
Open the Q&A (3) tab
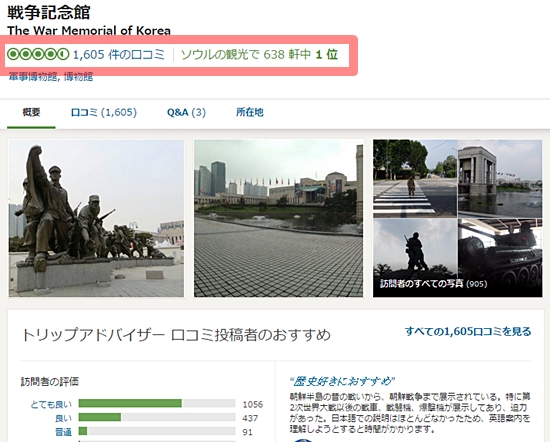click(x=186, y=112)
